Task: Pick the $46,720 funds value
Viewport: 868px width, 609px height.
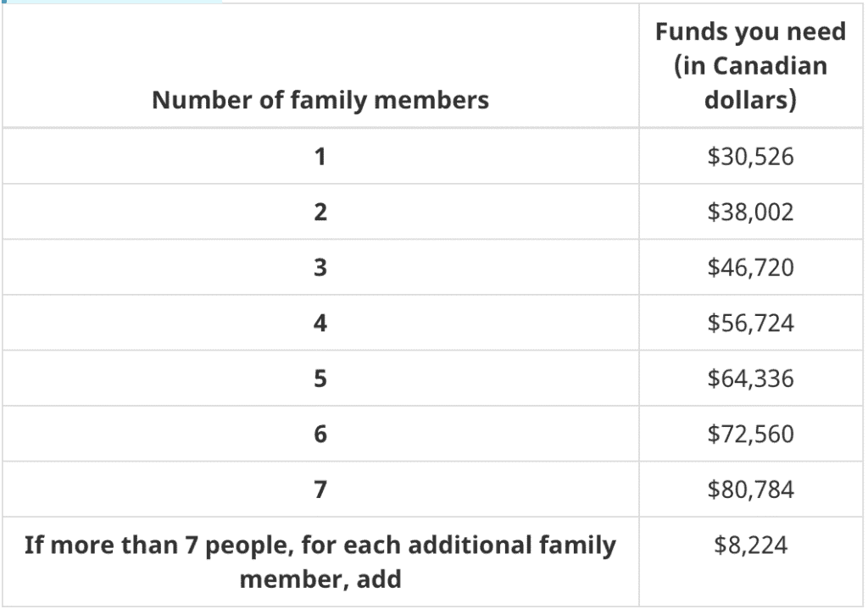Action: pyautogui.click(x=750, y=268)
